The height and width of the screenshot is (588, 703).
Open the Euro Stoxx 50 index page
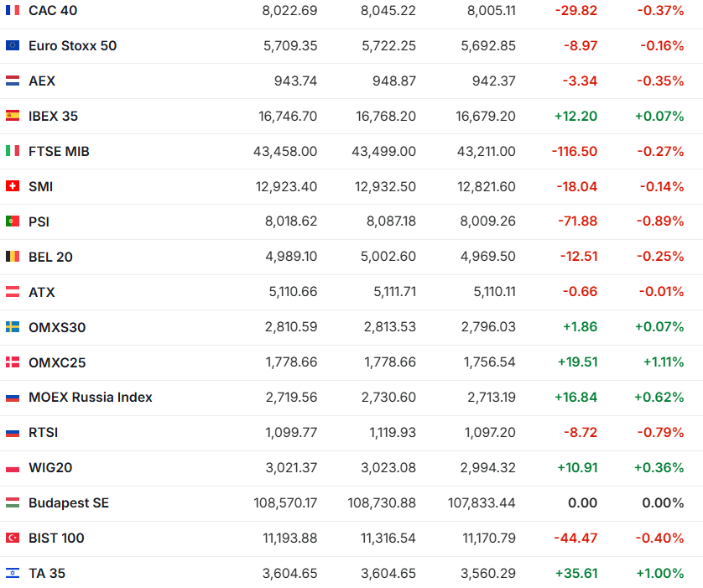coord(72,46)
